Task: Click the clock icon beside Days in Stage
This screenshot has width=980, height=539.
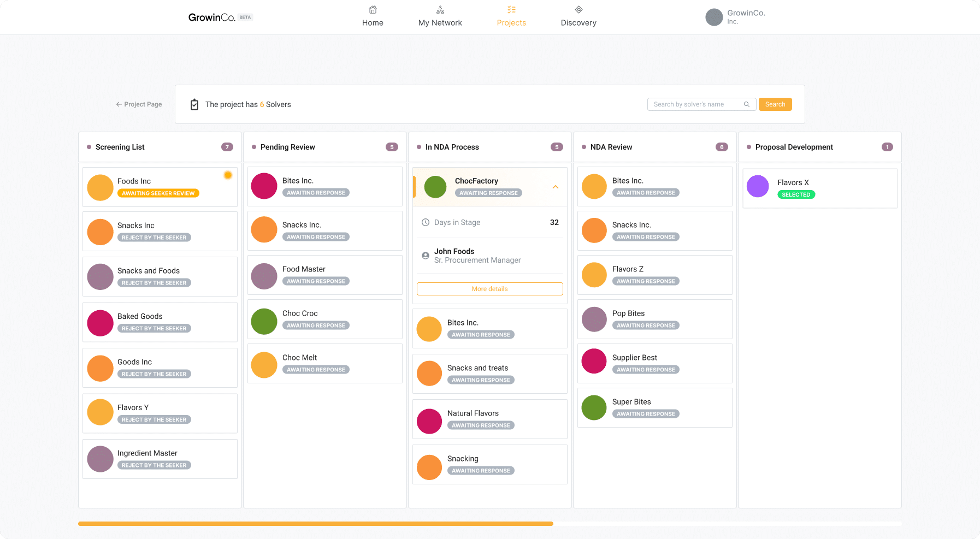Action: (425, 222)
